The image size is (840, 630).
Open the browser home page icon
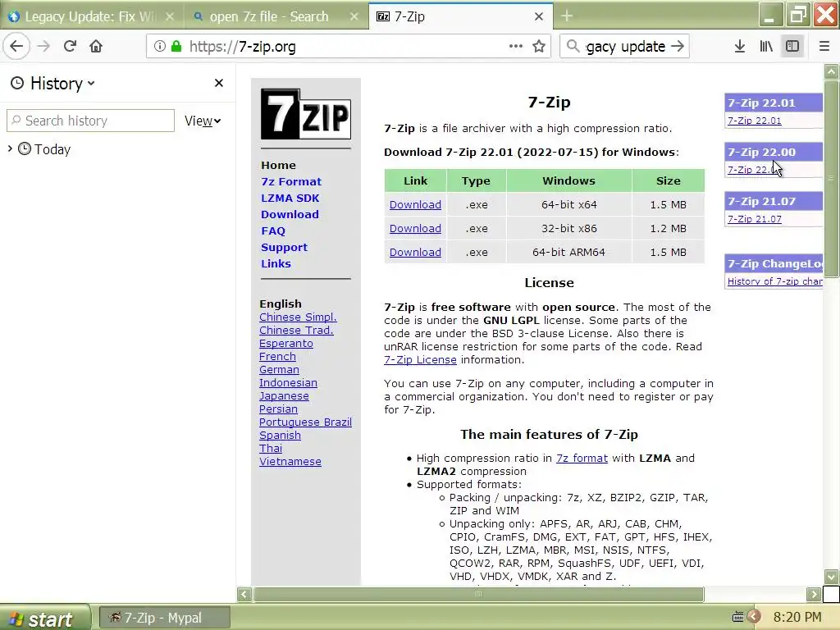pos(96,46)
